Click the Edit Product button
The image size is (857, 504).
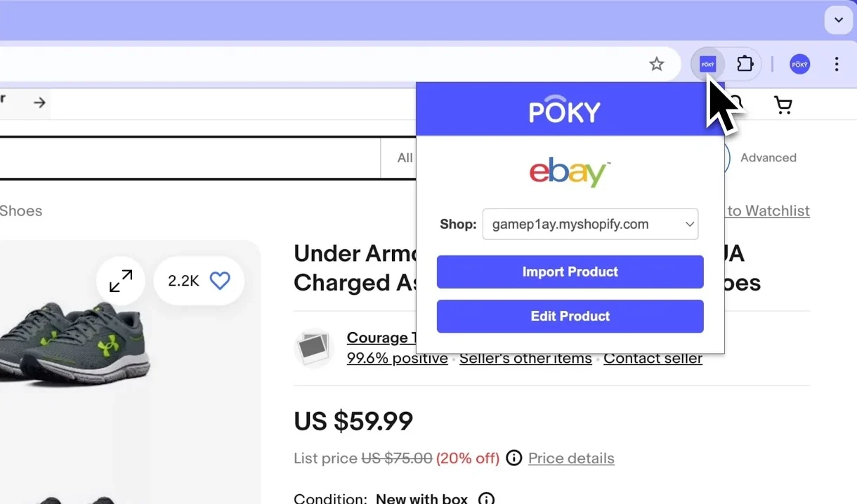click(570, 316)
